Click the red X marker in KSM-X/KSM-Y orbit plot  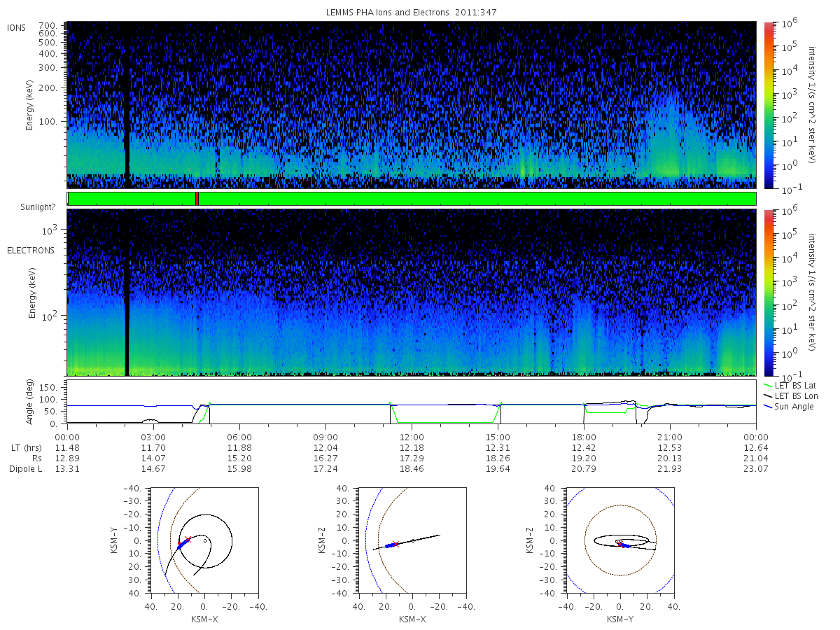tap(188, 540)
